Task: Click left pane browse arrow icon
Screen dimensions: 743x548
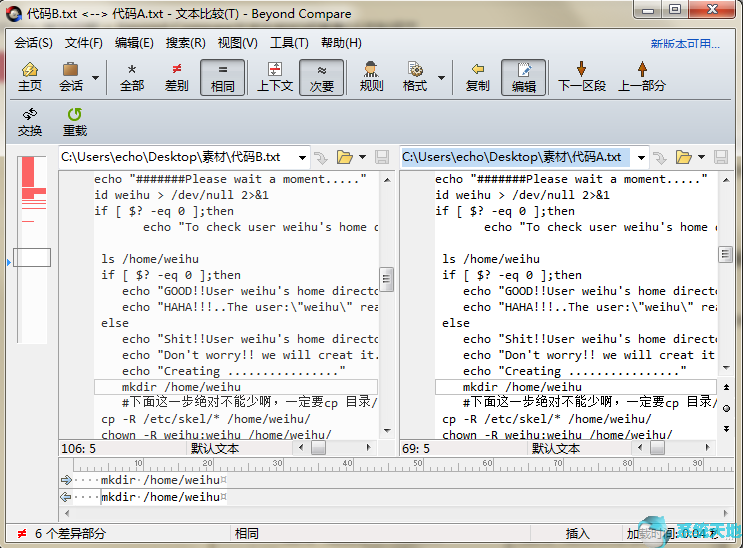Action: (321, 157)
